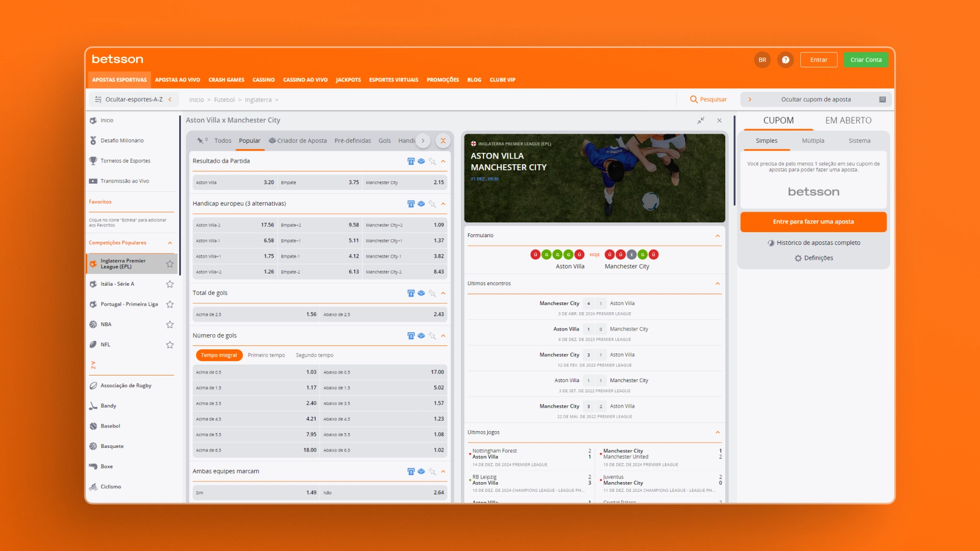The image size is (980, 551).
Task: Collapse Número de gols section
Action: coord(443,336)
